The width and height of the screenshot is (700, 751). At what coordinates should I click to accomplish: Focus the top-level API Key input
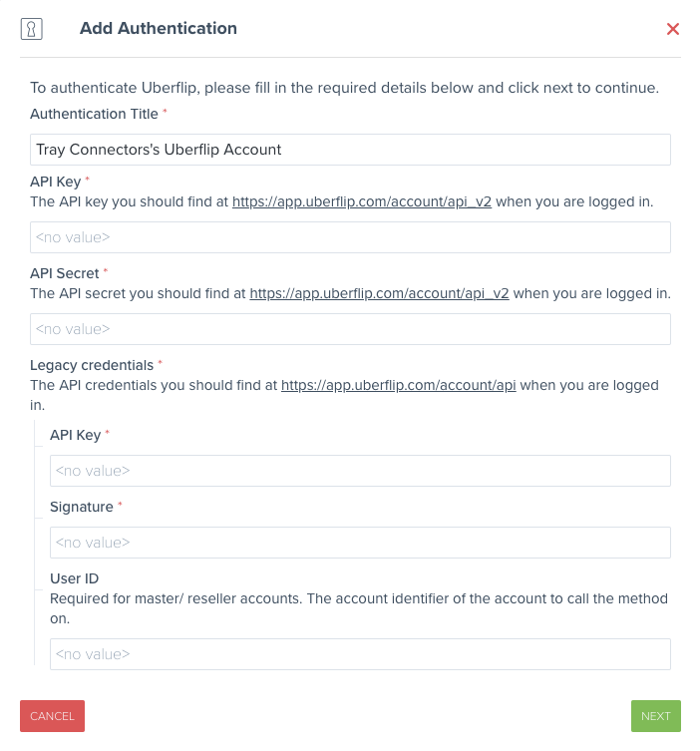350,237
